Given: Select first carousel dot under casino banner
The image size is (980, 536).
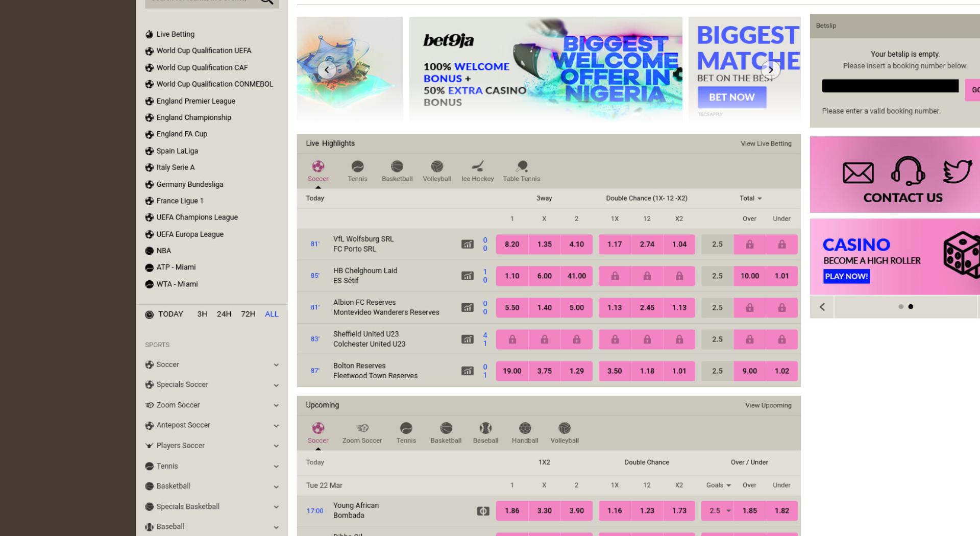Looking at the screenshot, I should pos(901,307).
